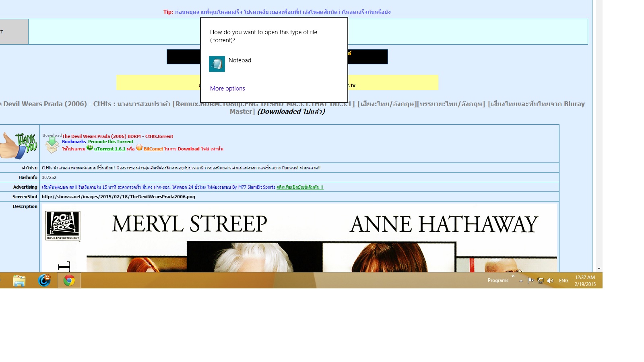Open network status tray icon
Viewport: 644px width, 362px height.
click(541, 281)
